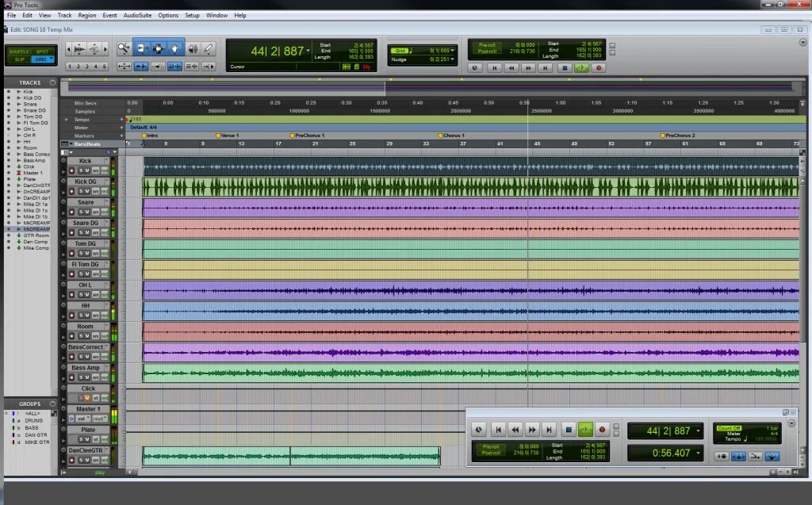
Task: Select the Trim tool
Action: tap(144, 48)
